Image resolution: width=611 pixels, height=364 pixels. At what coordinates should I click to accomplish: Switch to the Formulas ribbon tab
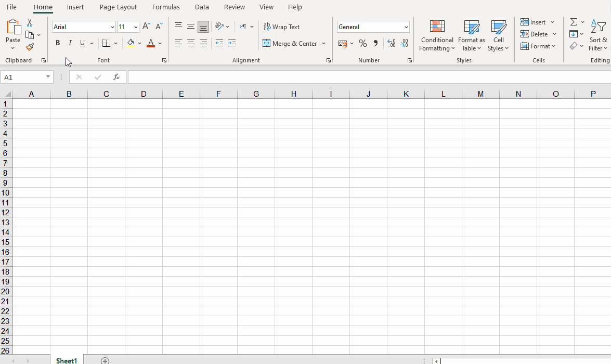[166, 7]
